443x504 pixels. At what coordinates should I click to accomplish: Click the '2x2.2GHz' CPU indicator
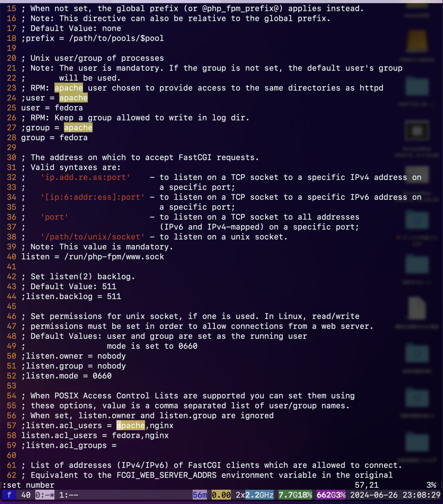[255, 495]
